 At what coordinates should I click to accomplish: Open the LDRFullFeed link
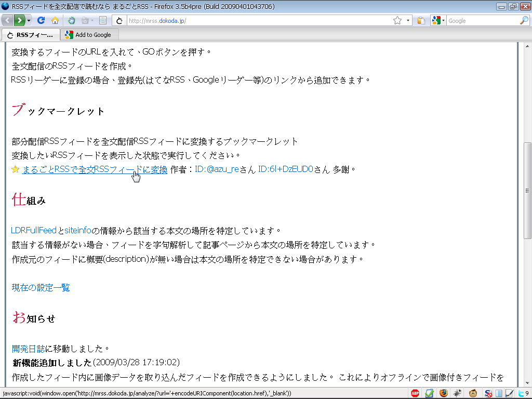pos(34,231)
